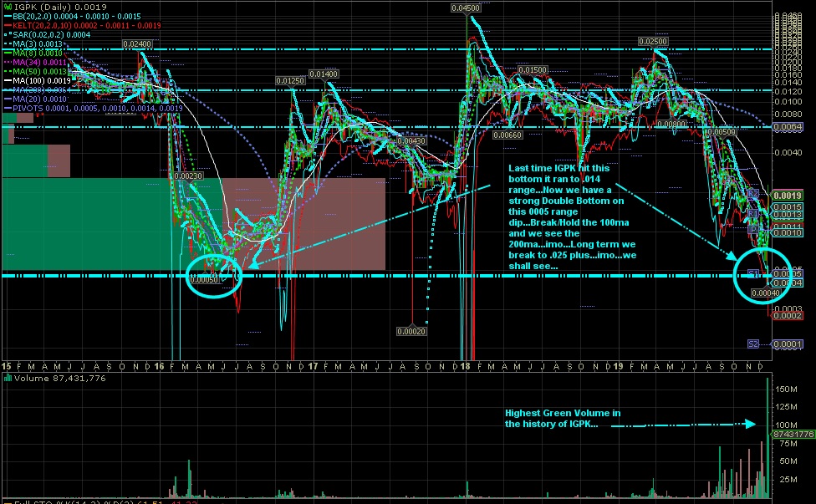Select the S2 pivot marker

pyautogui.click(x=753, y=344)
